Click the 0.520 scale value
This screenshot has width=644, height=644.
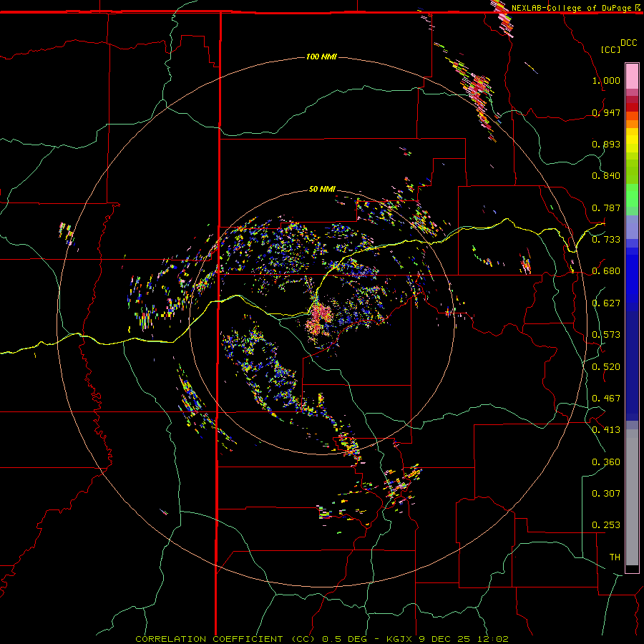click(606, 366)
